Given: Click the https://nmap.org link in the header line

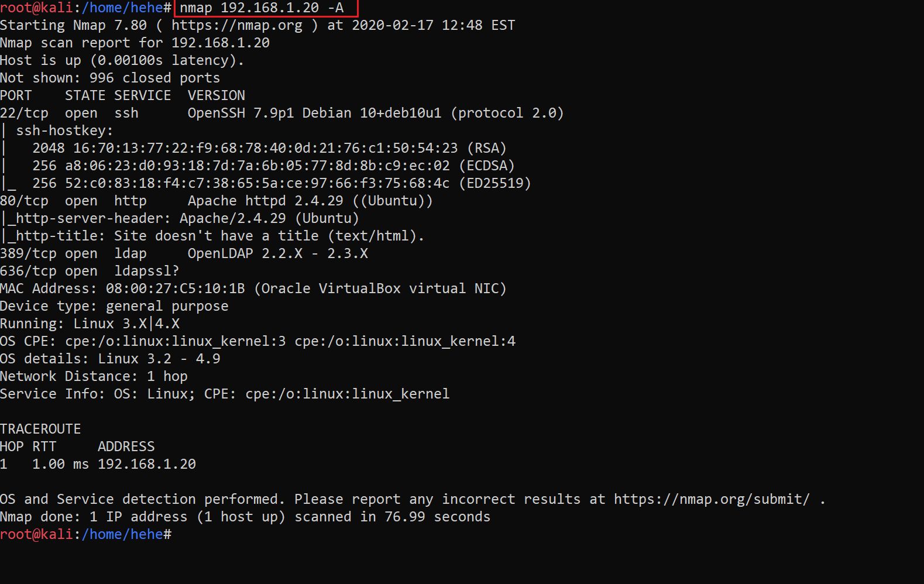Looking at the screenshot, I should coord(236,25).
